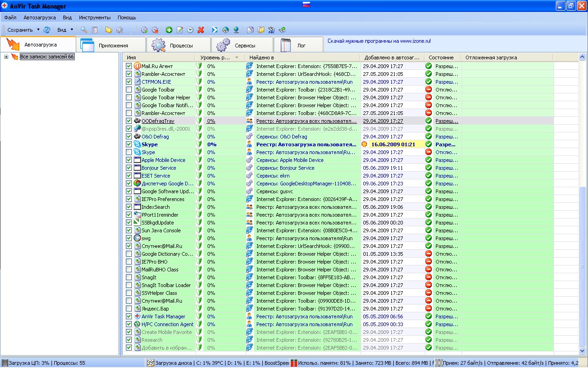Expand the Все записи tree node

coord(6,57)
